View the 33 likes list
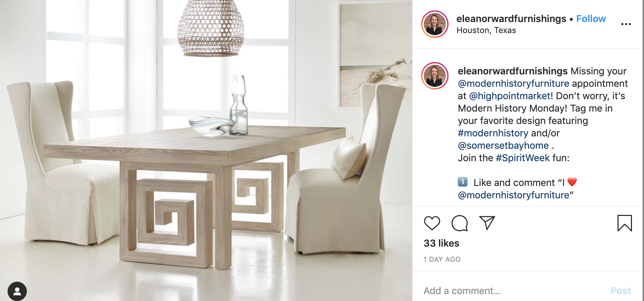The image size is (644, 301). tap(441, 243)
